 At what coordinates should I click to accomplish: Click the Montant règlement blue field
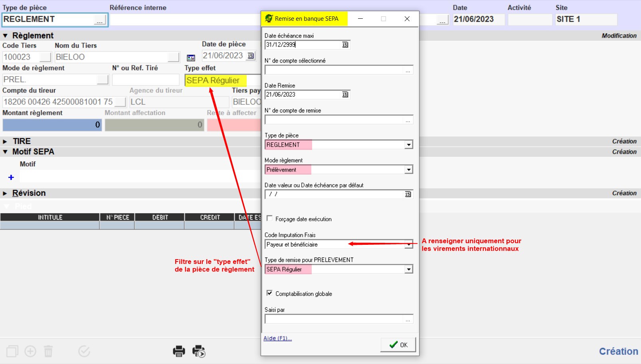[52, 125]
